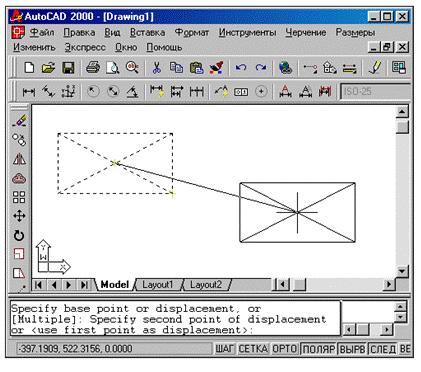Screen dimensions: 421x372
Task: Open the Инструменты menu
Action: (247, 32)
